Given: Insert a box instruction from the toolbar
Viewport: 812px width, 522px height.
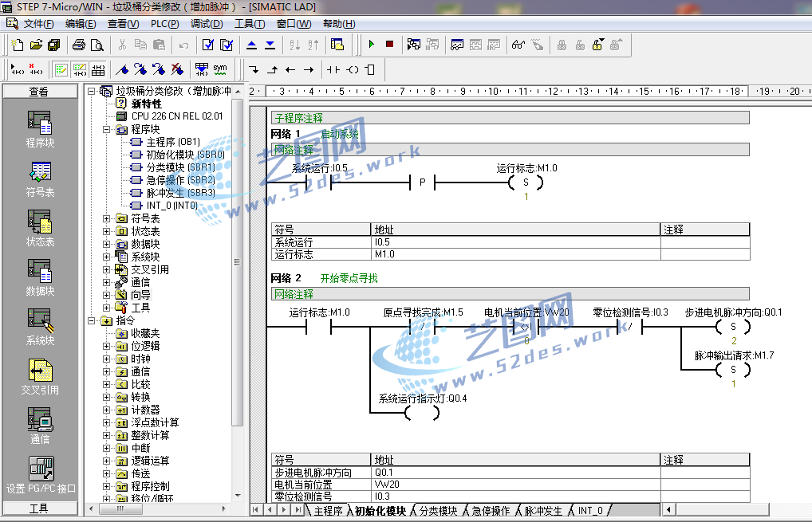Looking at the screenshot, I should pos(370,69).
